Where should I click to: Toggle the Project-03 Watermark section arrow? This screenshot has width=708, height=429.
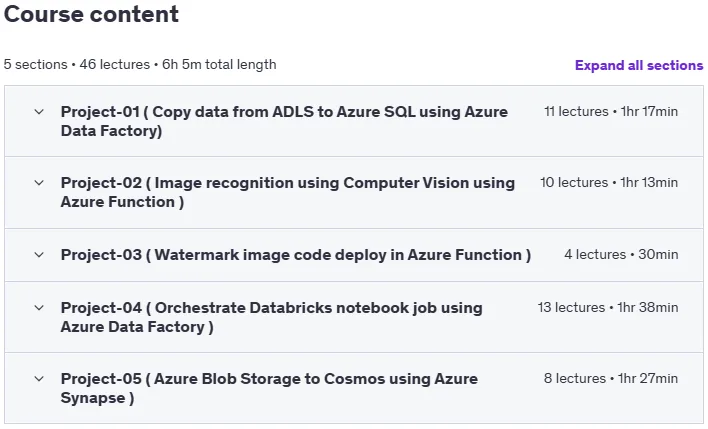(x=39, y=255)
